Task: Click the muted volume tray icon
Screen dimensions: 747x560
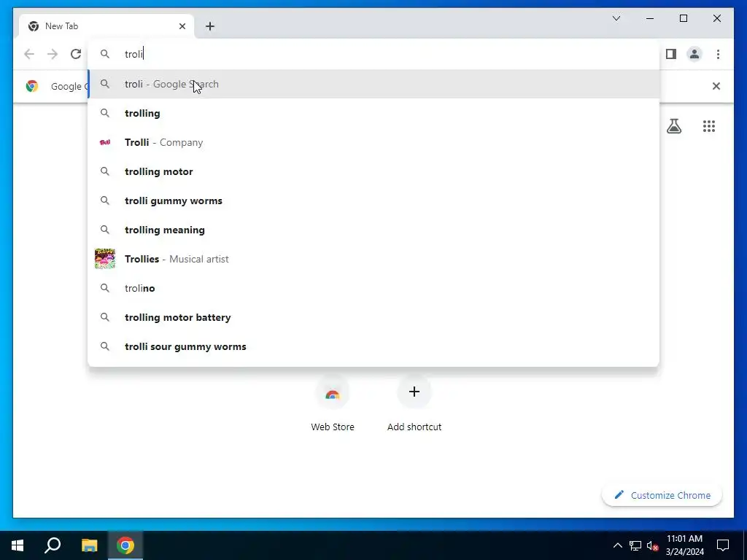Action: coord(652,545)
